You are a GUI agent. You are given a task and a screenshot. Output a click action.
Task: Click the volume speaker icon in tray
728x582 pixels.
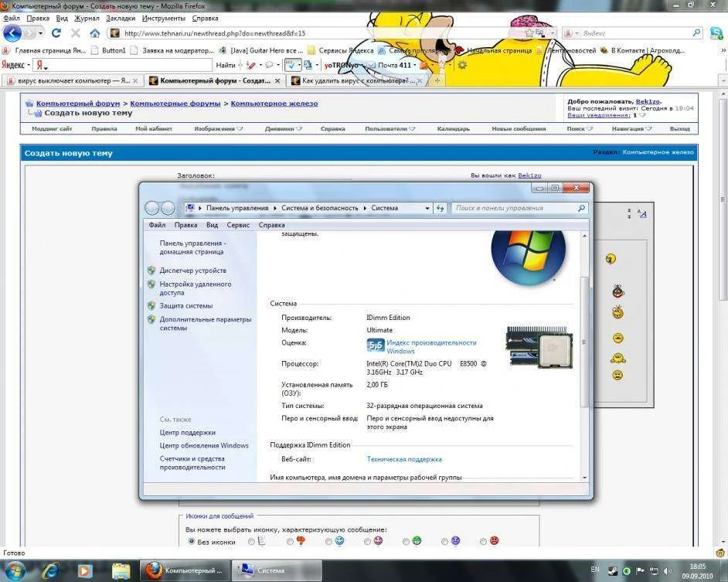click(668, 570)
